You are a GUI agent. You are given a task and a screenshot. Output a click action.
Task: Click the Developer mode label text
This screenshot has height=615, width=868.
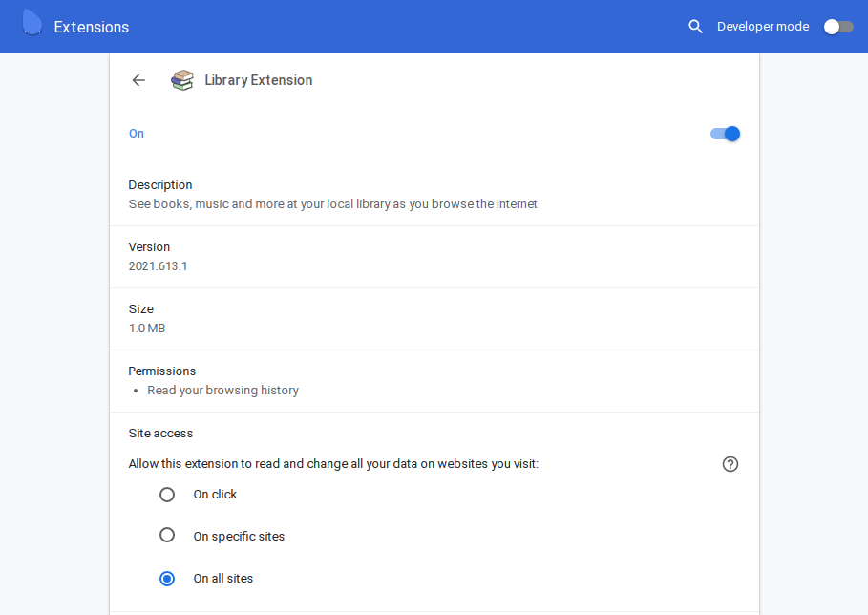[x=763, y=27]
